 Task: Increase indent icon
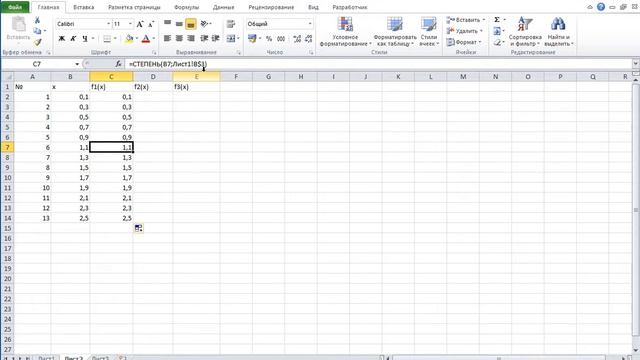coord(216,38)
